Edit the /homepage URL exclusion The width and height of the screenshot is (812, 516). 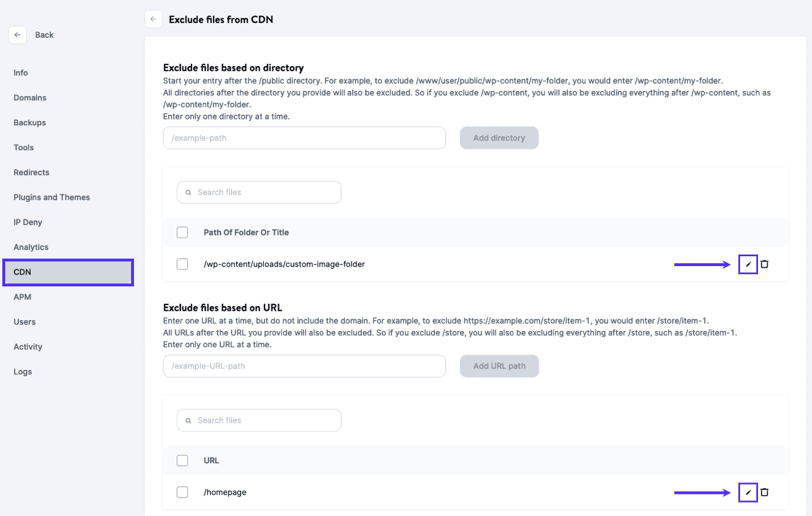click(748, 492)
